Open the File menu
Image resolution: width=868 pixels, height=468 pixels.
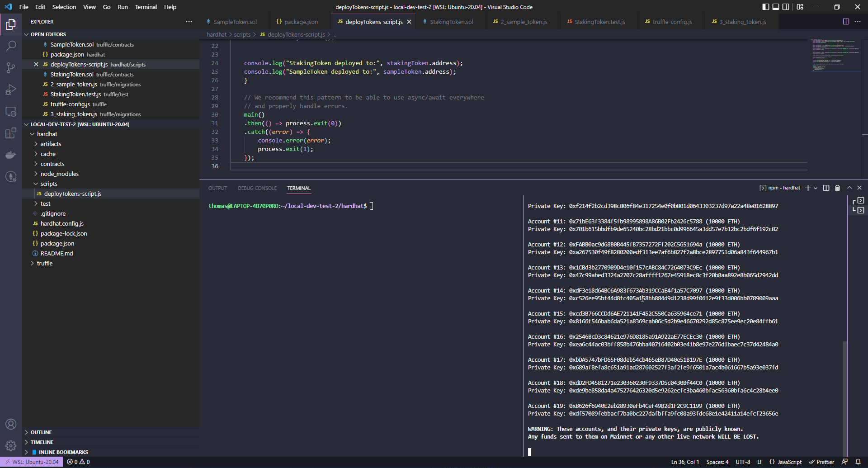[x=24, y=7]
